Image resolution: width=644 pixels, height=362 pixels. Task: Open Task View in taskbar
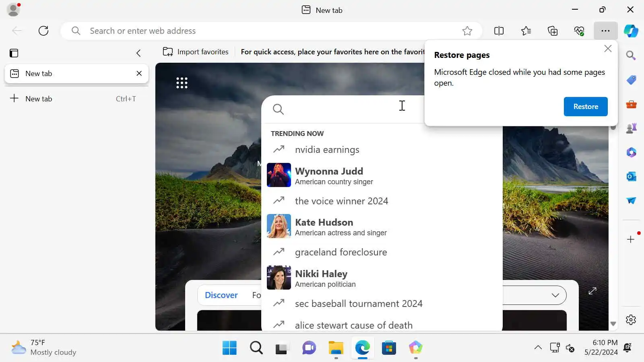point(282,348)
